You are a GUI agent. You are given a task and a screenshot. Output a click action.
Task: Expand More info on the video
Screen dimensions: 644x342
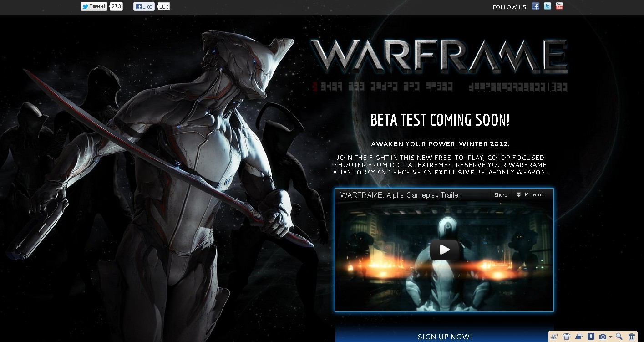[531, 195]
